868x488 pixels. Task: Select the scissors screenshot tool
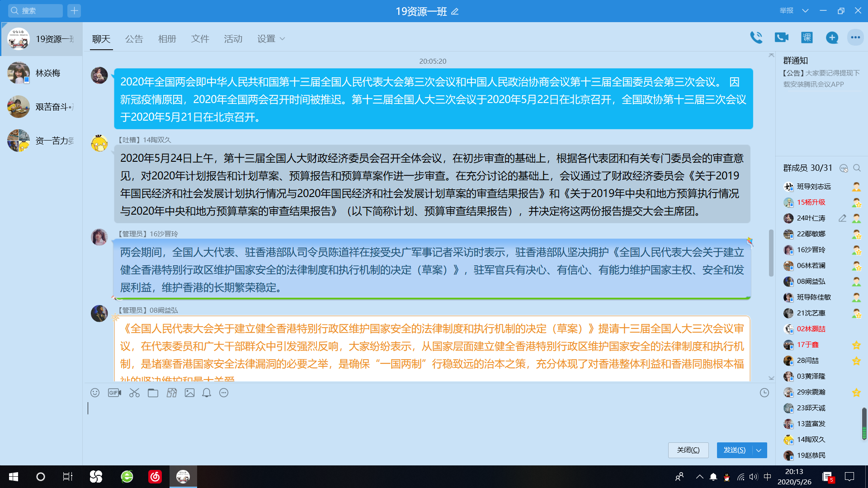(134, 393)
